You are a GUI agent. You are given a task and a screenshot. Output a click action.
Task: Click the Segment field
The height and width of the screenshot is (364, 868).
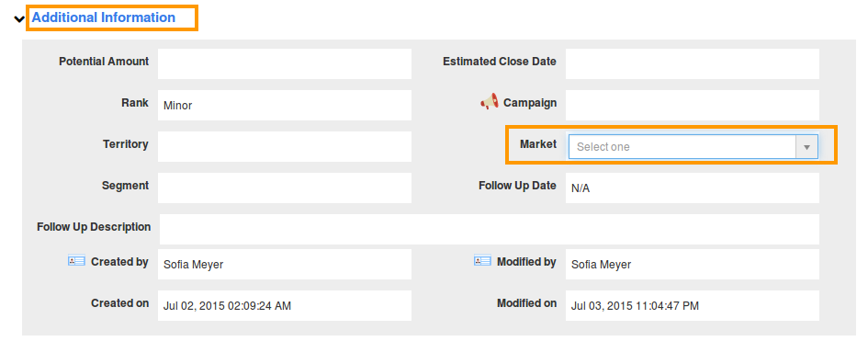[x=285, y=188]
